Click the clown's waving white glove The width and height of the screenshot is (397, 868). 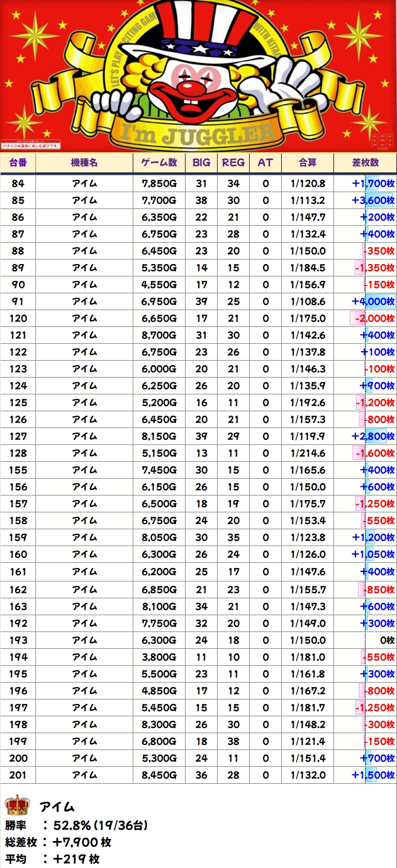[293, 84]
